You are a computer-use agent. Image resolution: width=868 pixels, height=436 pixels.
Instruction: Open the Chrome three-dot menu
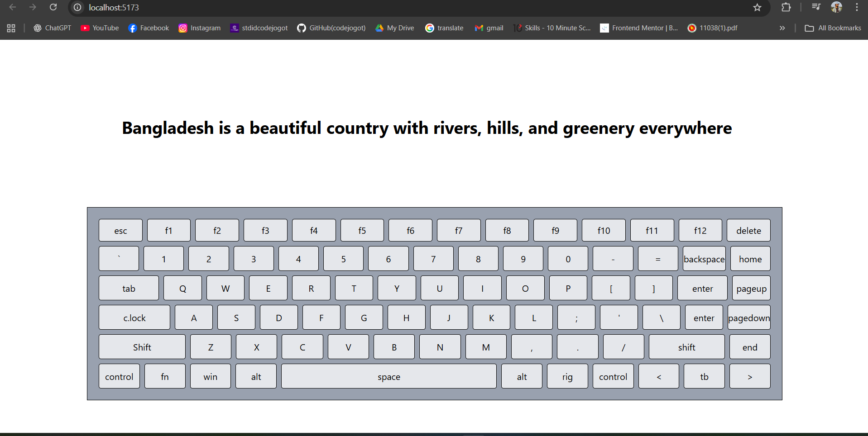pyautogui.click(x=857, y=7)
